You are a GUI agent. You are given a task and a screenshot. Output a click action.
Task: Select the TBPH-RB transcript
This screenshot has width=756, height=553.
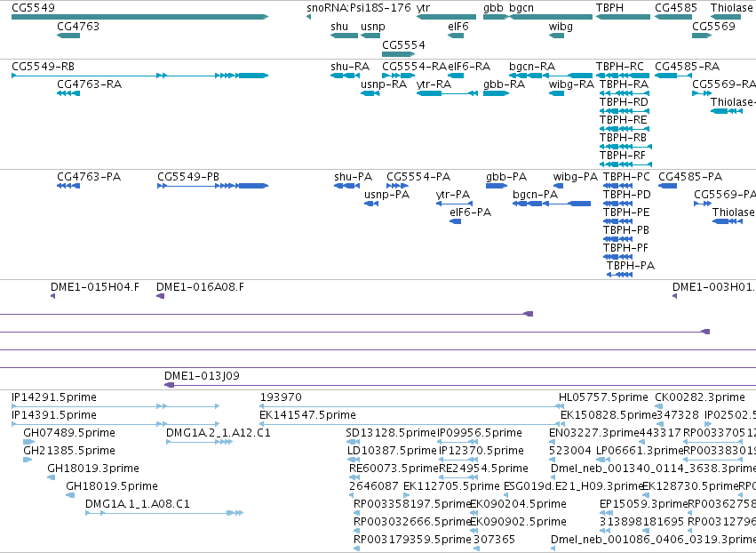625,147
